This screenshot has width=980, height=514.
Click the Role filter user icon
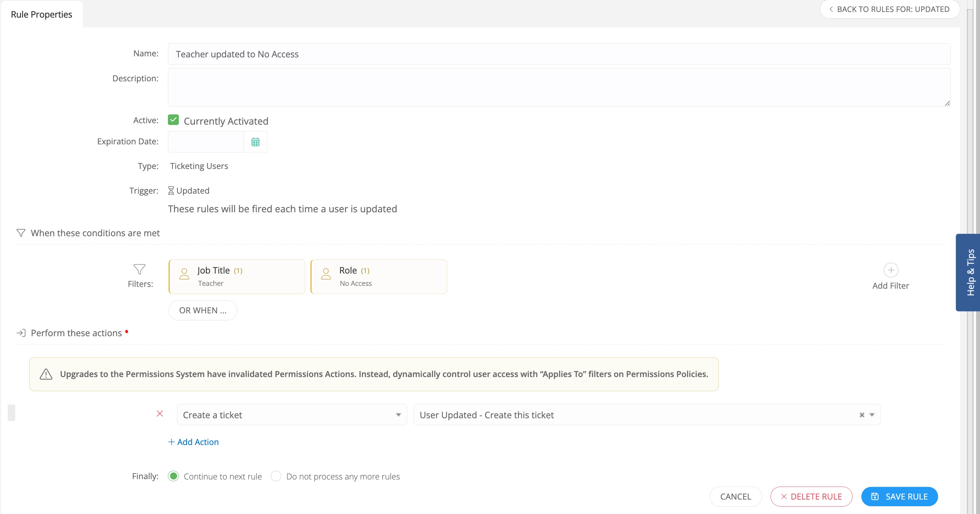click(x=326, y=274)
